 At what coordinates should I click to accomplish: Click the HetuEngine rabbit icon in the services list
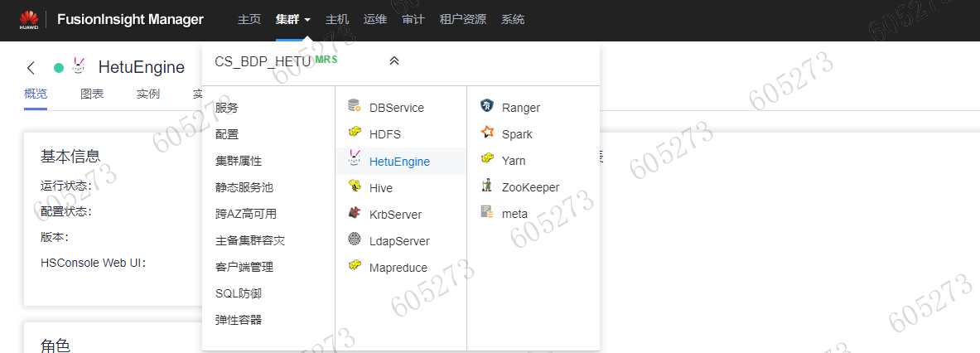click(x=355, y=159)
